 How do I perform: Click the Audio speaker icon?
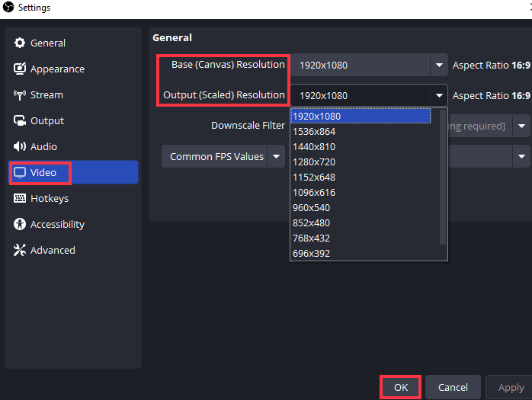[20, 147]
